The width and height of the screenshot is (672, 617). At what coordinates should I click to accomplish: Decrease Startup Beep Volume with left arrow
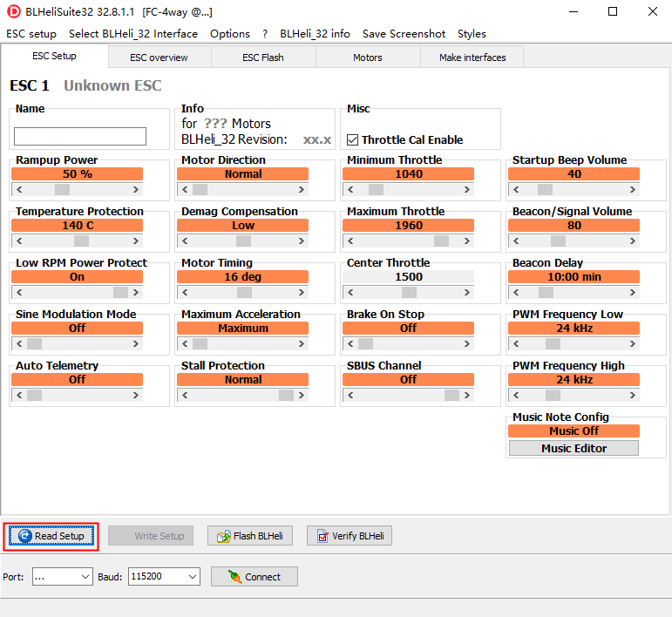tap(516, 189)
